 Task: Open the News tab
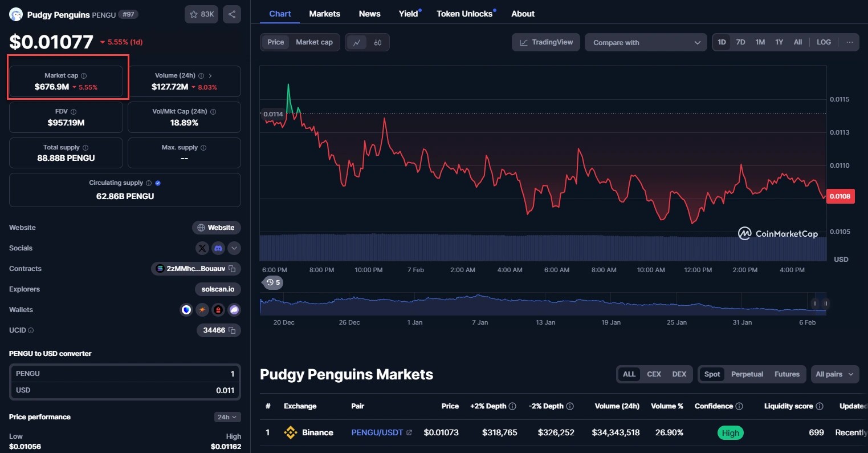[x=369, y=14]
